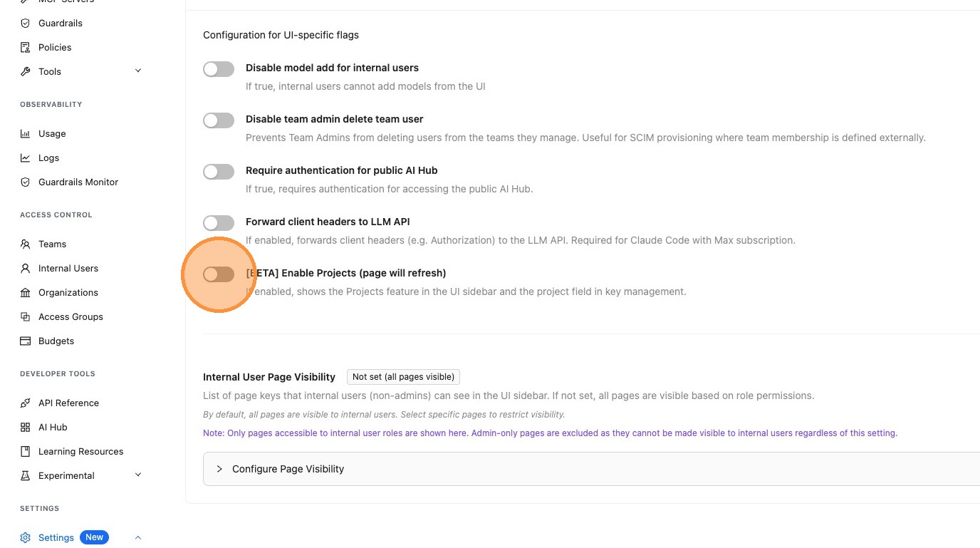Open Internal Users page
The image size is (980, 548).
[x=68, y=269]
